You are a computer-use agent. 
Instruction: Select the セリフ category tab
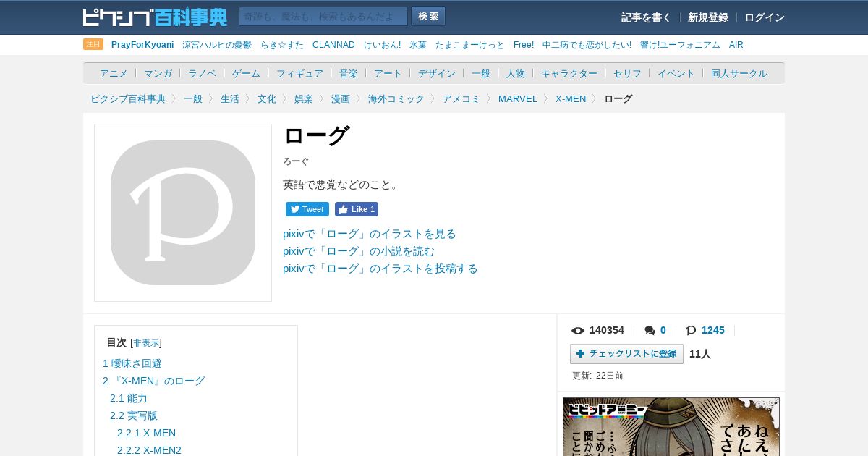[627, 73]
